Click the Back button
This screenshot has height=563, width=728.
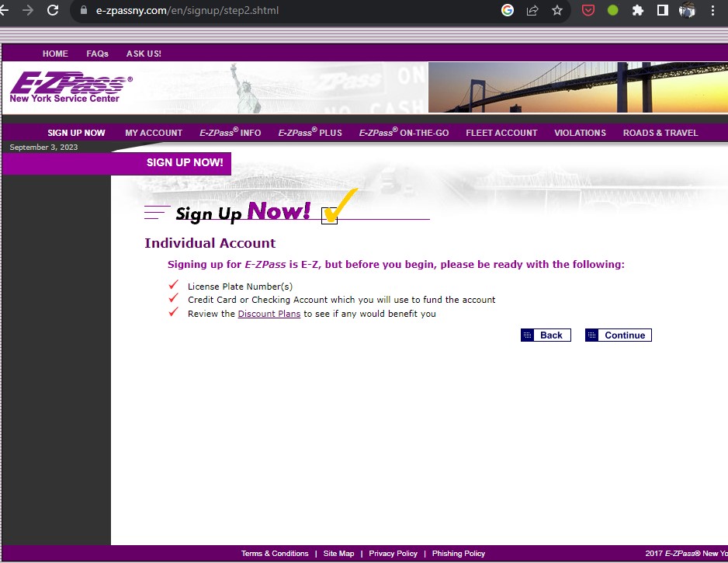pyautogui.click(x=546, y=335)
